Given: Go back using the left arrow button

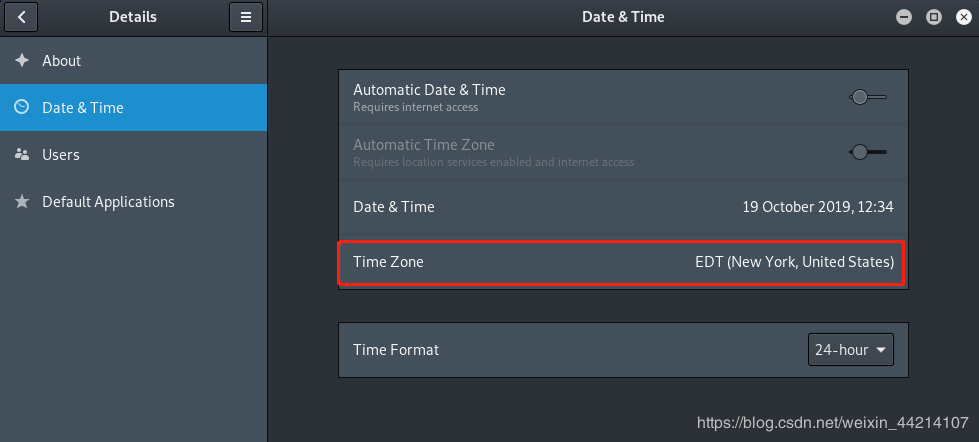Looking at the screenshot, I should click(x=22, y=17).
